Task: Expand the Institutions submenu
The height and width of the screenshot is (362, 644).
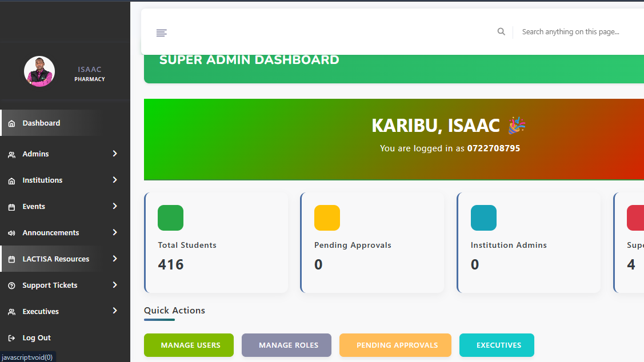Action: (114, 180)
